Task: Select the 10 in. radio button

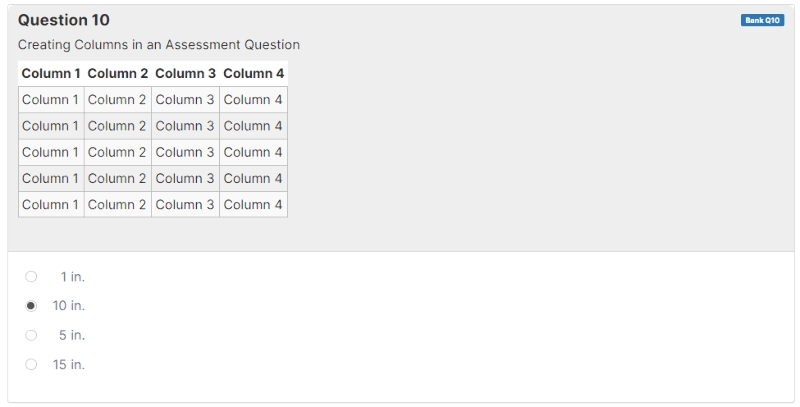Action: pyautogui.click(x=31, y=306)
